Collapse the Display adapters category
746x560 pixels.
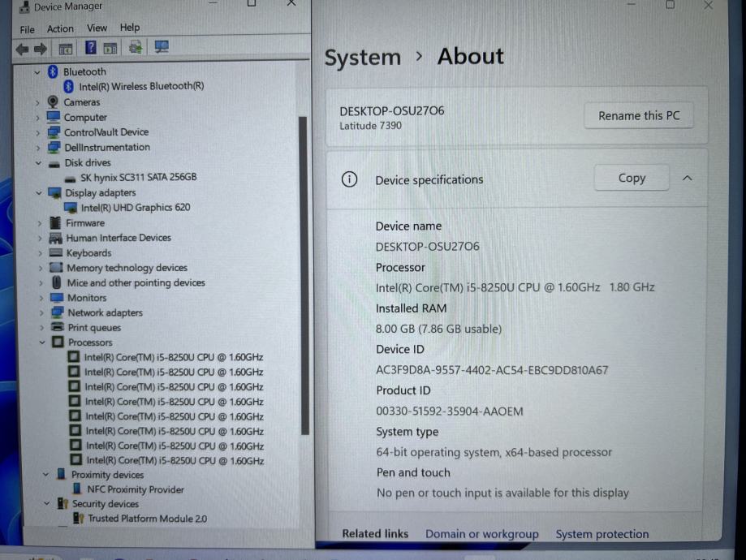click(x=39, y=192)
